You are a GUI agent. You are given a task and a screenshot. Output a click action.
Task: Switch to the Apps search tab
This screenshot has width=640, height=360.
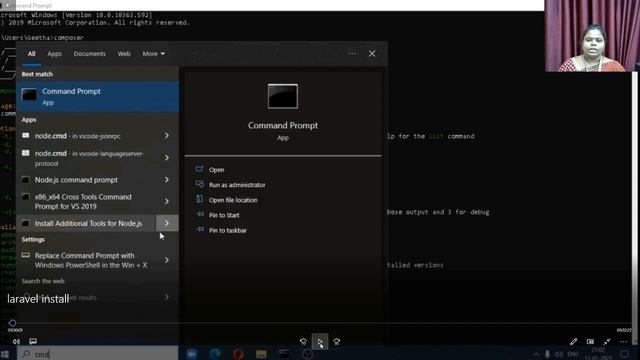click(54, 53)
